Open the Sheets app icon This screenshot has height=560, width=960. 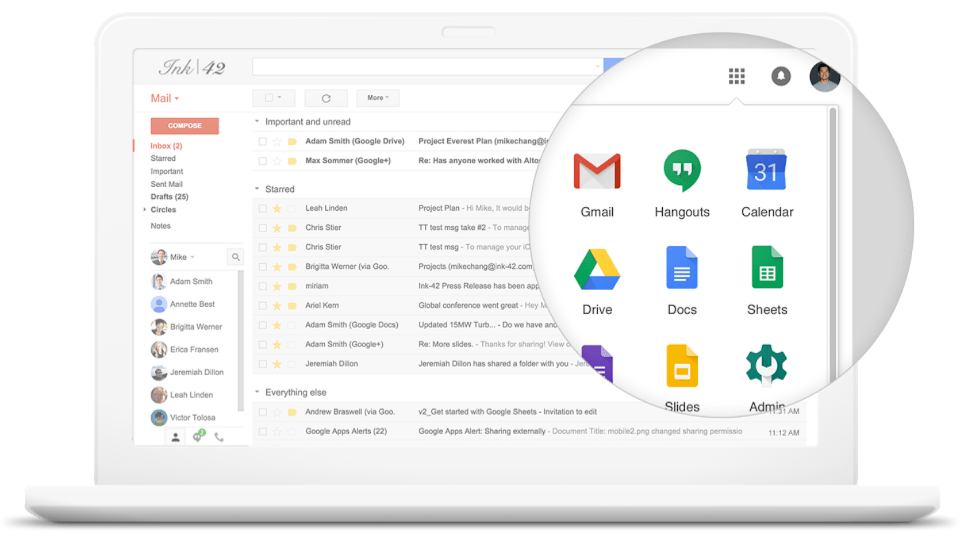[767, 268]
